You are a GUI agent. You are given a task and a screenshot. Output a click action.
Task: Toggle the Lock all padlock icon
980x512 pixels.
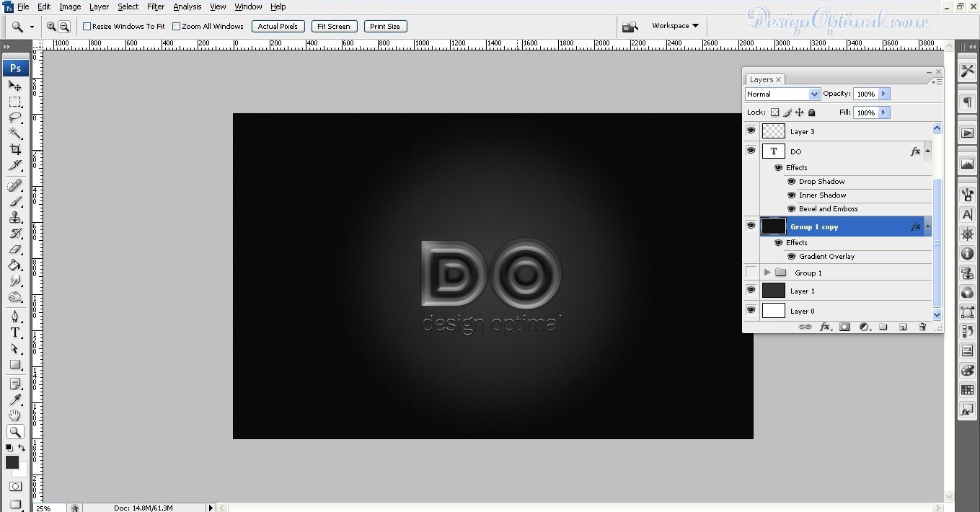pyautogui.click(x=811, y=112)
